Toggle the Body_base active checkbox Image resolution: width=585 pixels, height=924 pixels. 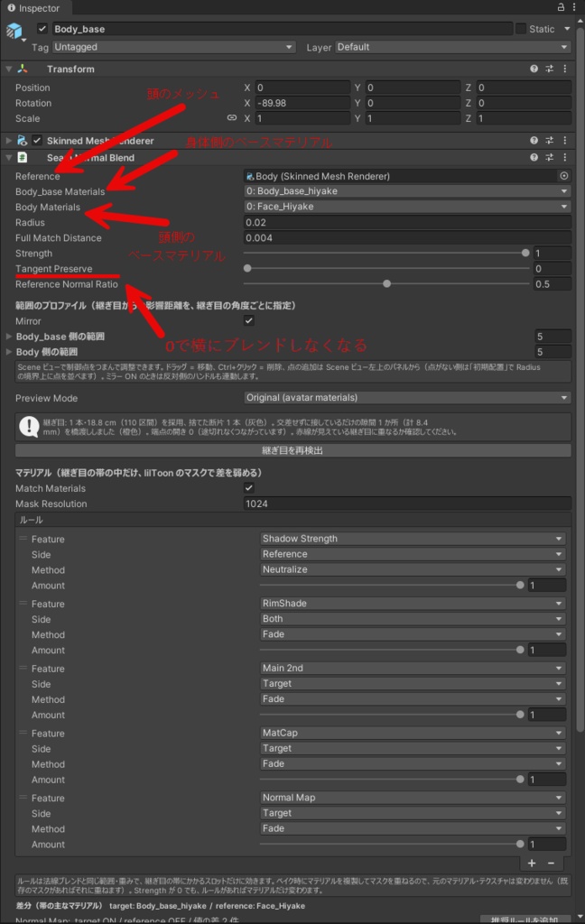coord(42,28)
